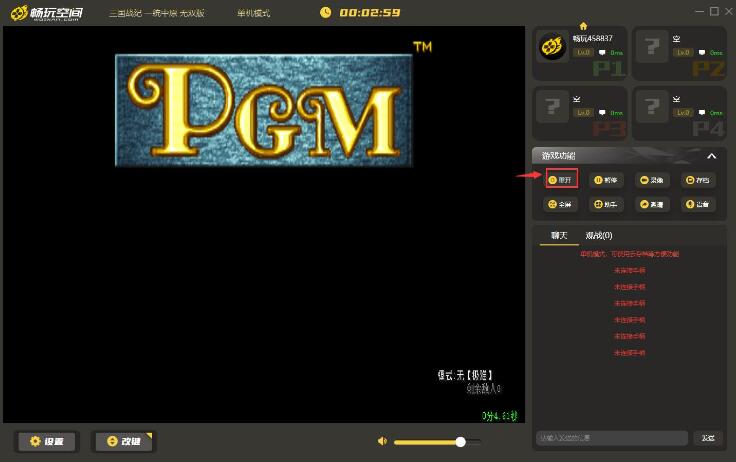Start recording with the 录像 button

coord(652,180)
